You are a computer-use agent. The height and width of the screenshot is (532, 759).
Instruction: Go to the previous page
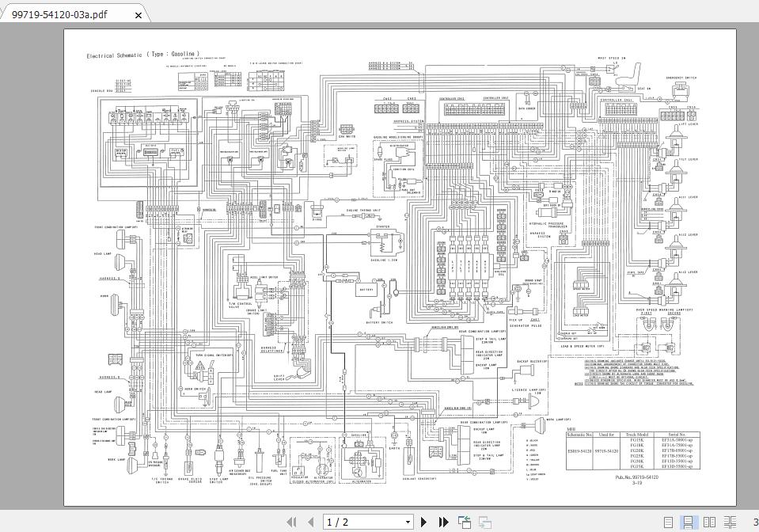pyautogui.click(x=310, y=522)
